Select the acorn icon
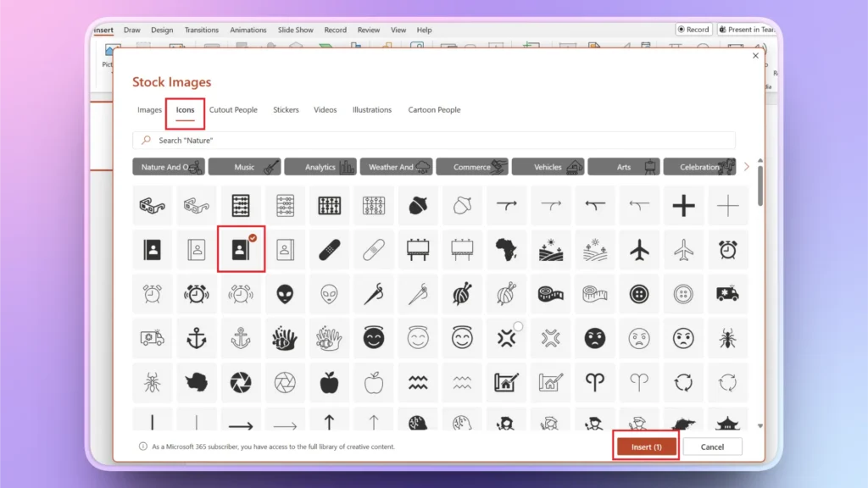This screenshot has width=868, height=488. click(418, 204)
